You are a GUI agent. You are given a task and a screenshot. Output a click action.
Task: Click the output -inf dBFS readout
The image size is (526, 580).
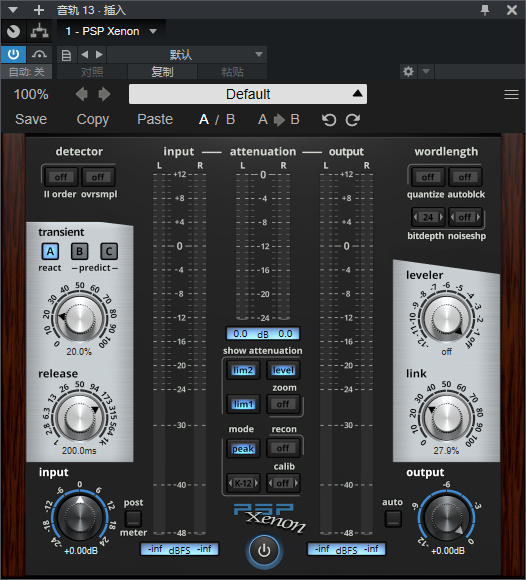tap(346, 549)
